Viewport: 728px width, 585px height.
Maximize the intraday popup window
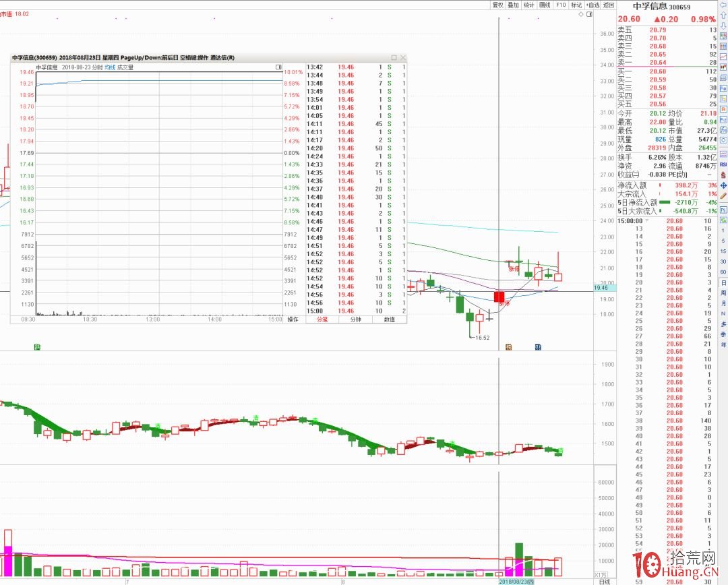point(394,57)
